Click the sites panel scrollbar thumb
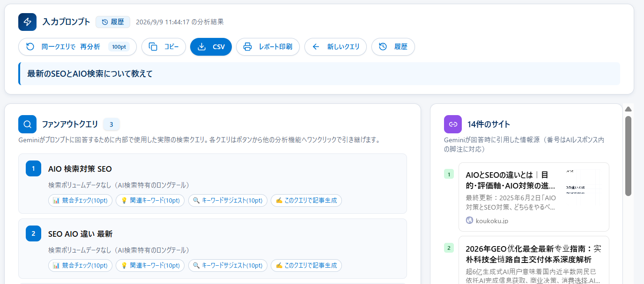 tap(629, 156)
